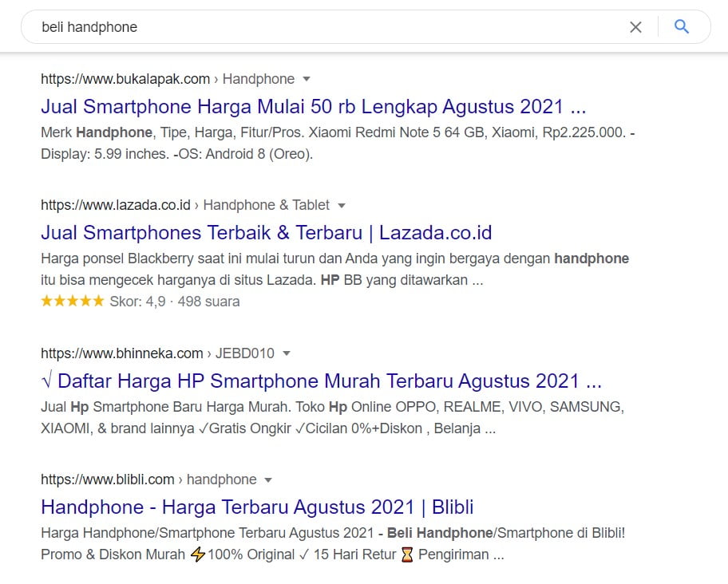Expand dropdown arrow next to blibli handphone
Screen dimensions: 728x584
pos(268,479)
